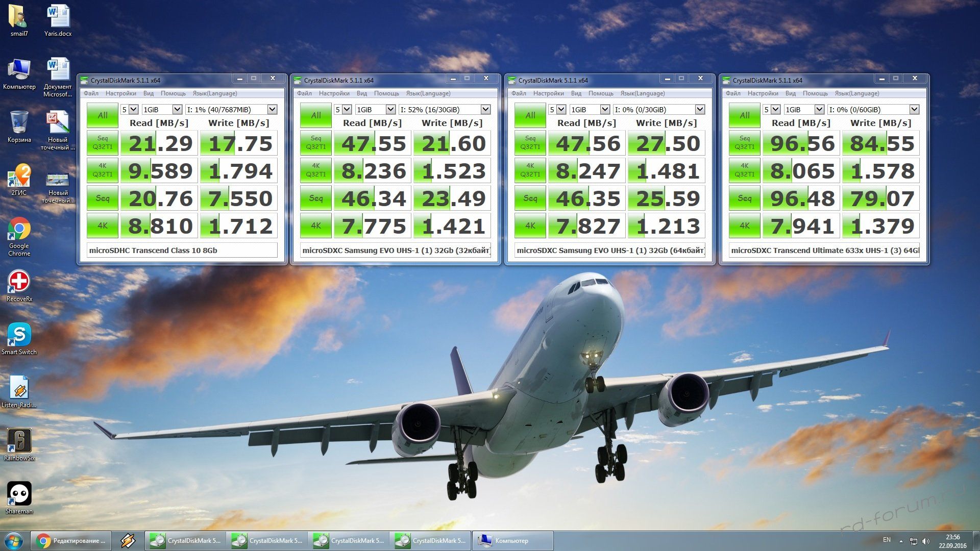
Task: Expand test count dropdown in Transcend 8Gb window
Action: coord(133,110)
